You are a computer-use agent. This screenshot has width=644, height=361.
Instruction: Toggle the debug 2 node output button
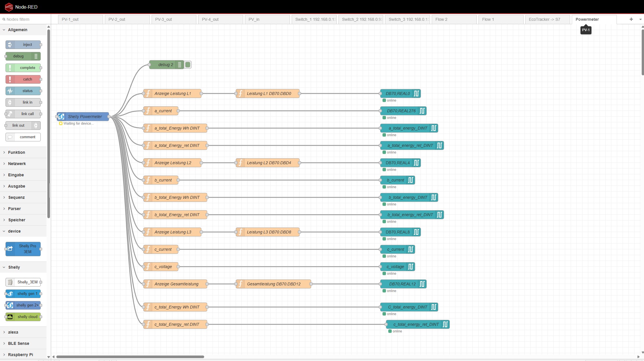coord(188,65)
